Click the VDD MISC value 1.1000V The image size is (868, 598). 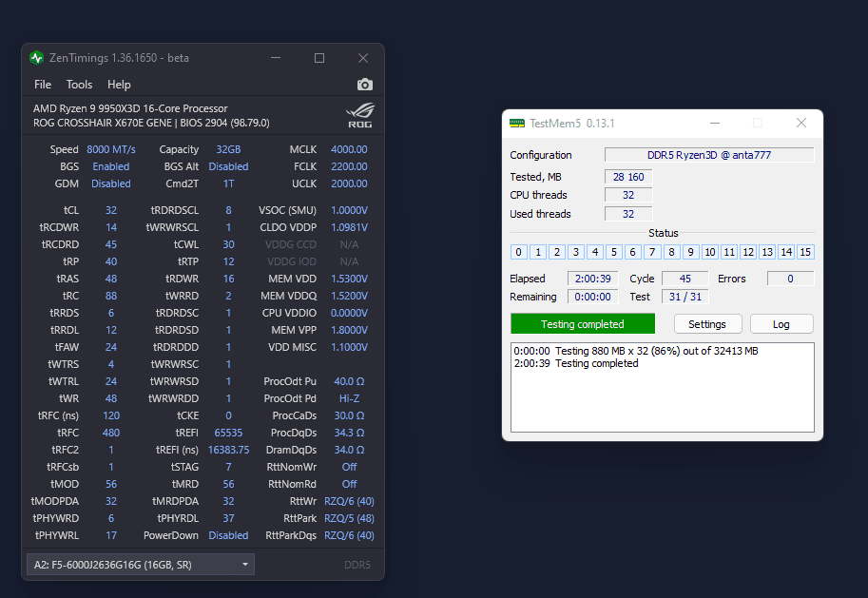click(x=349, y=347)
